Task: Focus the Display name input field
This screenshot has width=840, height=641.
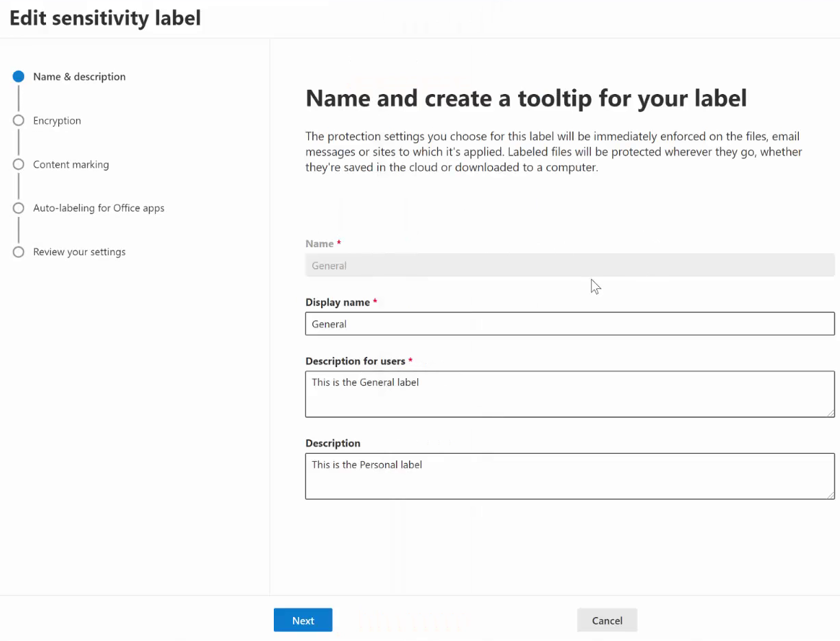Action: coord(570,324)
